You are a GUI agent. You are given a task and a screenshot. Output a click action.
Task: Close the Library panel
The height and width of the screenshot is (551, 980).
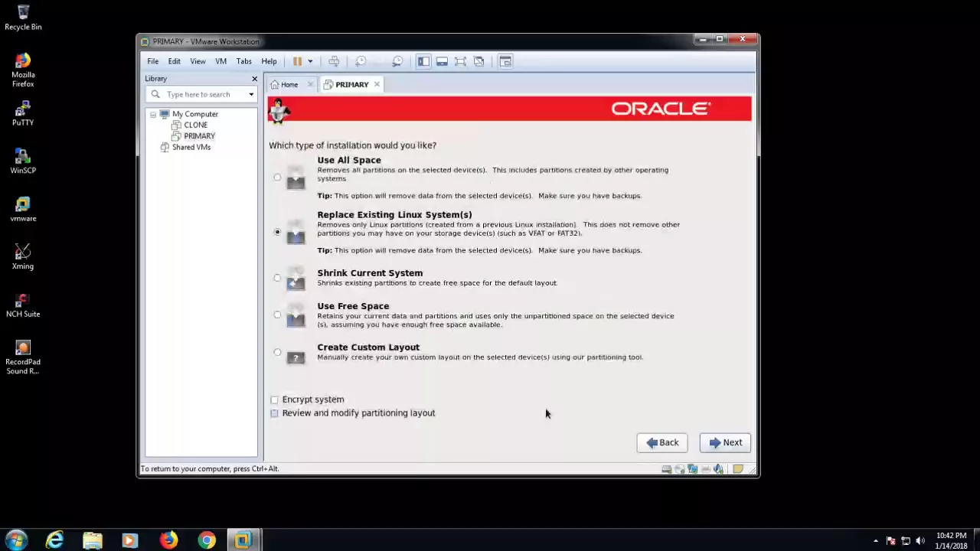point(254,79)
